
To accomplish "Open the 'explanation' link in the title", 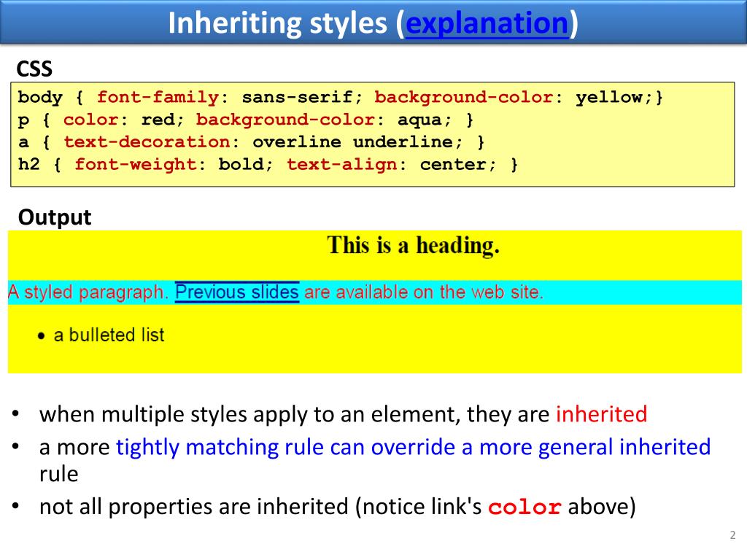I will [x=487, y=23].
